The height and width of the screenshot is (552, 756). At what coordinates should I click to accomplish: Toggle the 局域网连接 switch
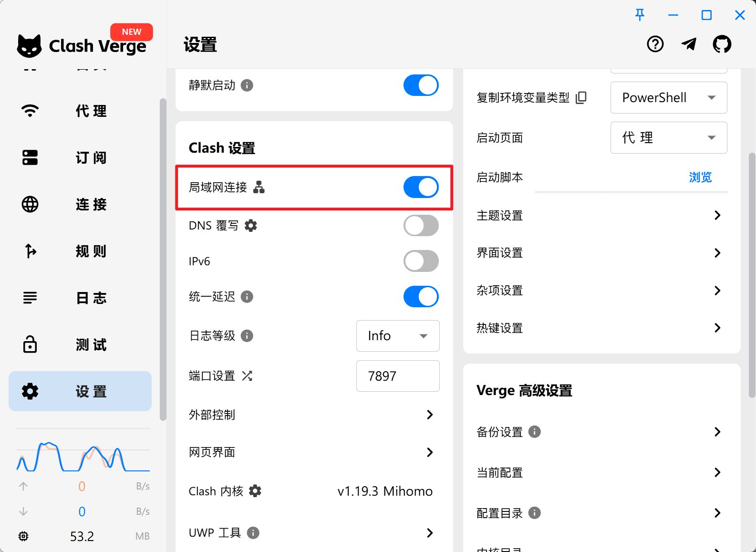tap(421, 187)
